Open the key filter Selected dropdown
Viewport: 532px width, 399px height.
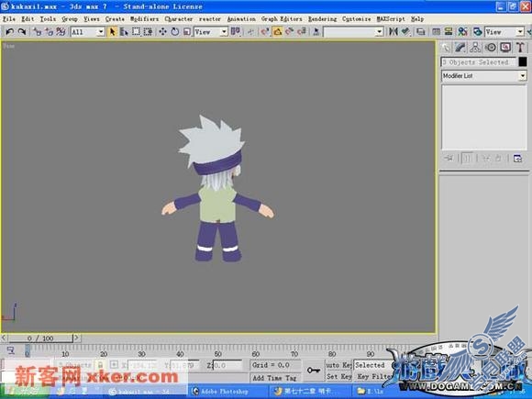pyautogui.click(x=371, y=365)
